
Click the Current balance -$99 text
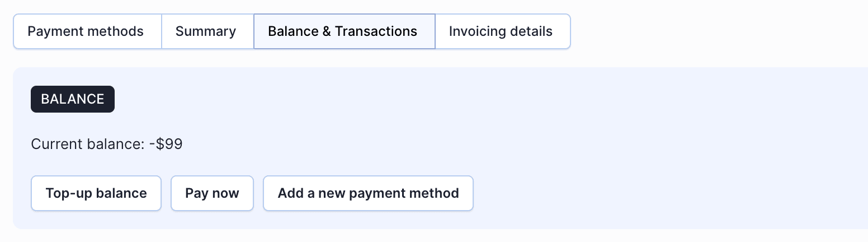pyautogui.click(x=106, y=144)
